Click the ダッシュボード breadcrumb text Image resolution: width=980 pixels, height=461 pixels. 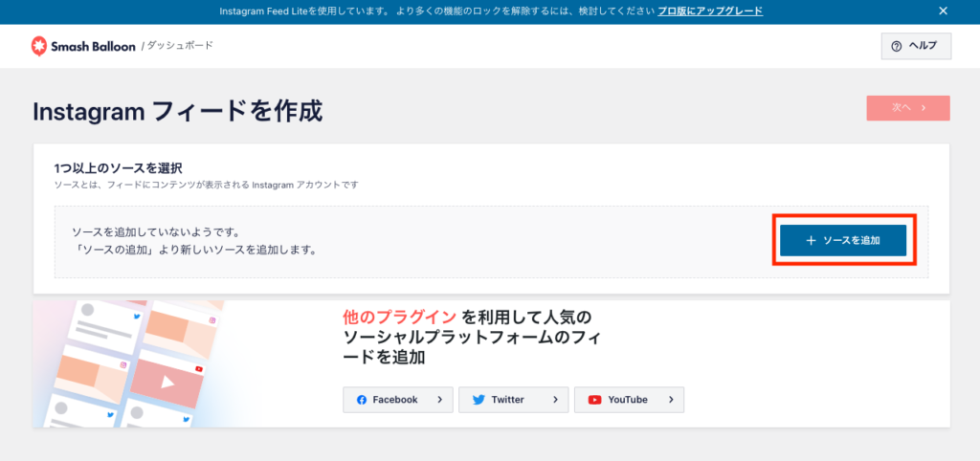coord(179,46)
